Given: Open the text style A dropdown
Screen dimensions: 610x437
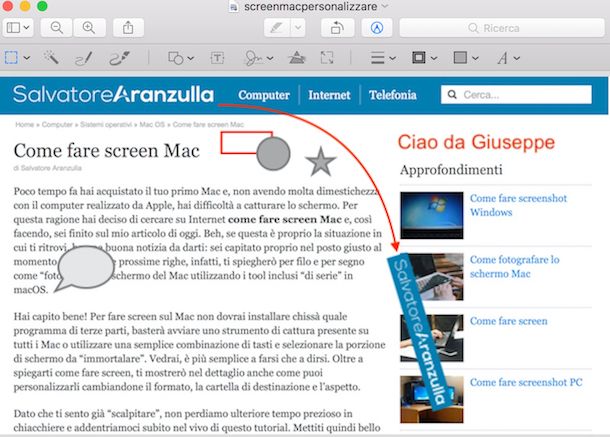Looking at the screenshot, I should (508, 58).
